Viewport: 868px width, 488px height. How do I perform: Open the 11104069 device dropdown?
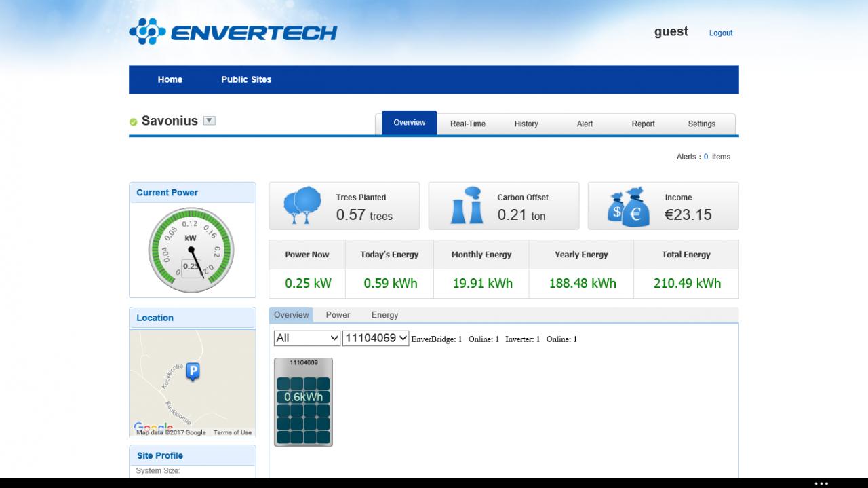coord(376,338)
